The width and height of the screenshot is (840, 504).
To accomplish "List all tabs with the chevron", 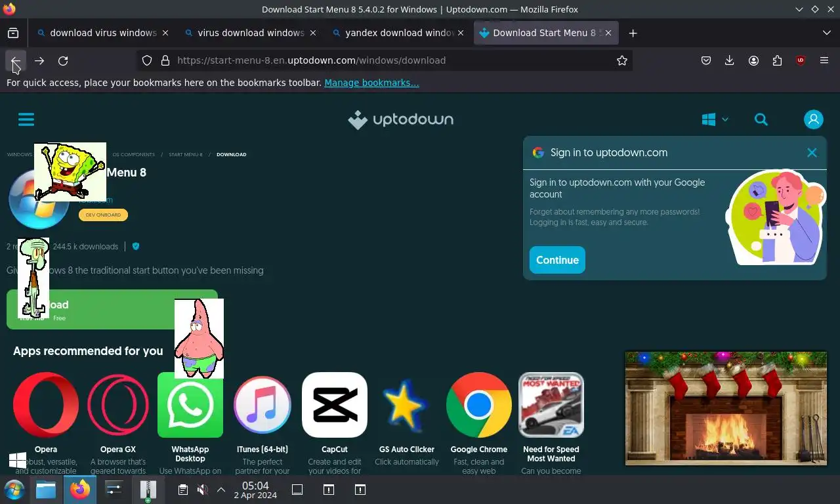I will coord(826,33).
